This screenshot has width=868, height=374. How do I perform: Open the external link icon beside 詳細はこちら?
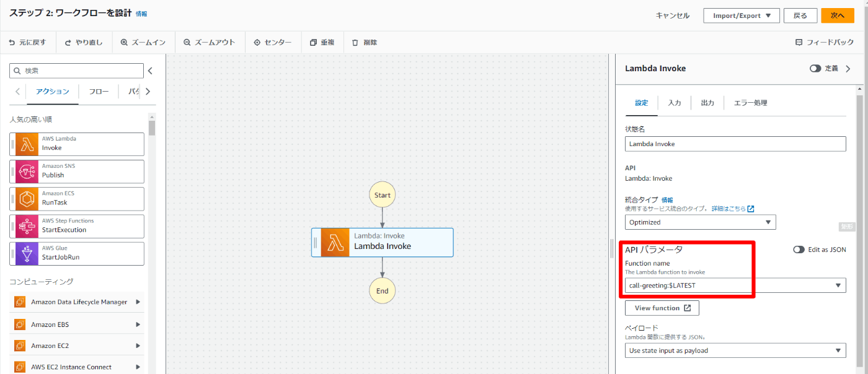(751, 209)
